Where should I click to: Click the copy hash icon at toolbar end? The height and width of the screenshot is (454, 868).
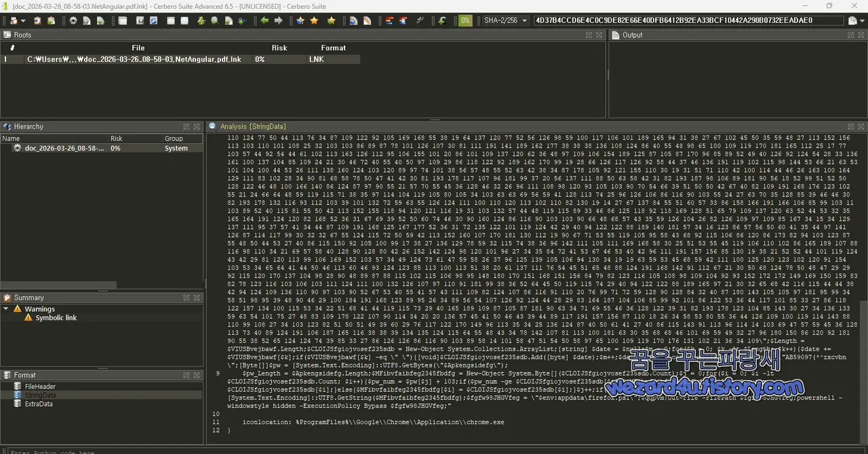pyautogui.click(x=852, y=20)
